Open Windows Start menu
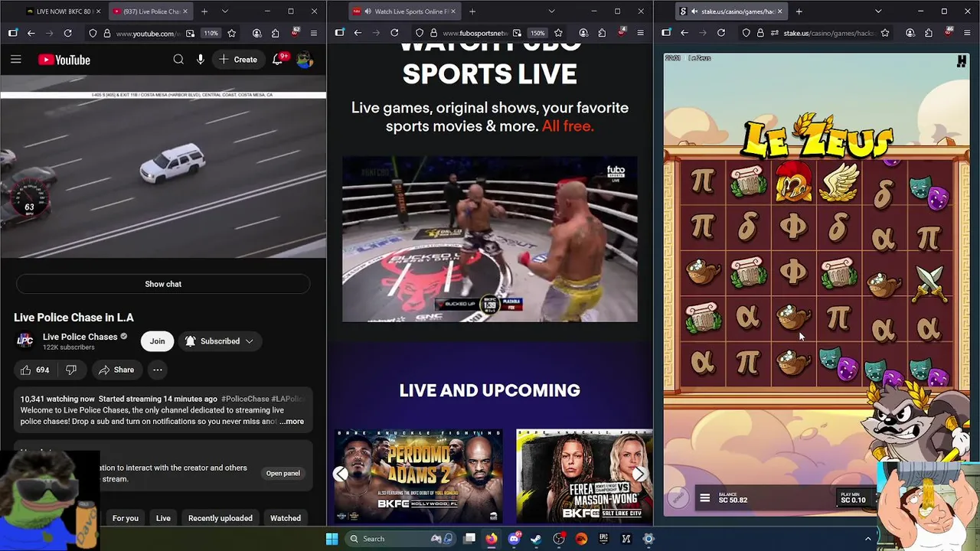 pyautogui.click(x=332, y=539)
